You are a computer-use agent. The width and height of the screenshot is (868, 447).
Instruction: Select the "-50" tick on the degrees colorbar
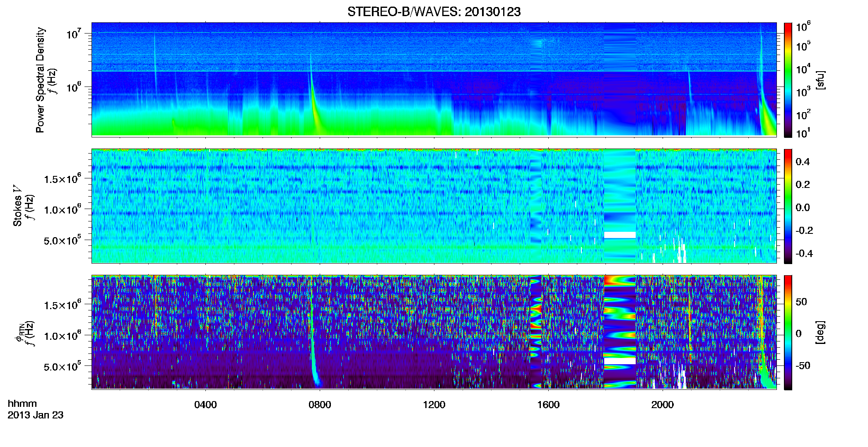(803, 365)
